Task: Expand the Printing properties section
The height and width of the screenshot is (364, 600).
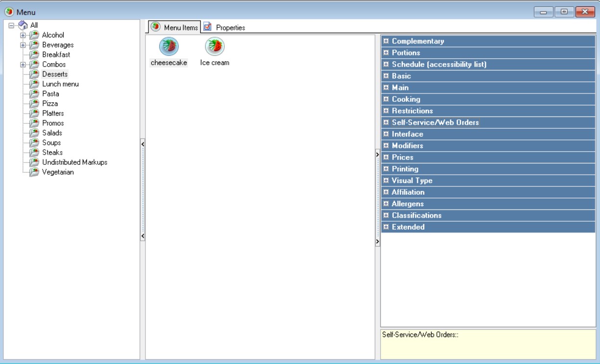Action: tap(386, 169)
